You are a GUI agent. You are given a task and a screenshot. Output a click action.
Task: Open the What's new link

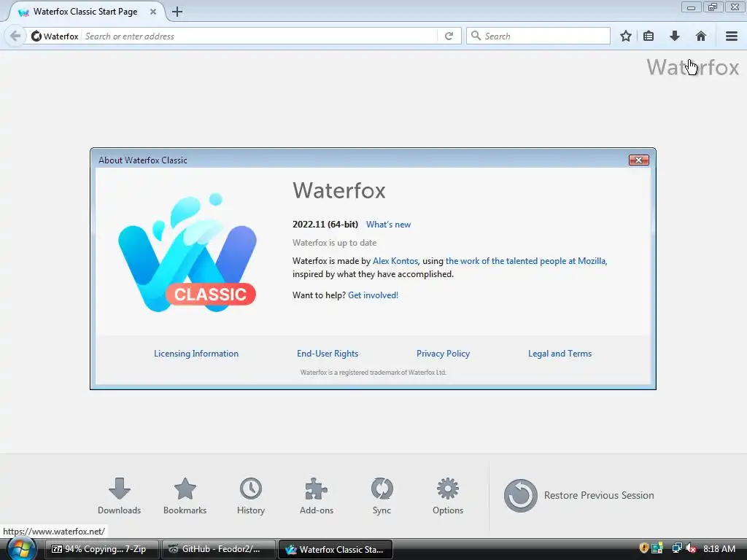coord(388,225)
